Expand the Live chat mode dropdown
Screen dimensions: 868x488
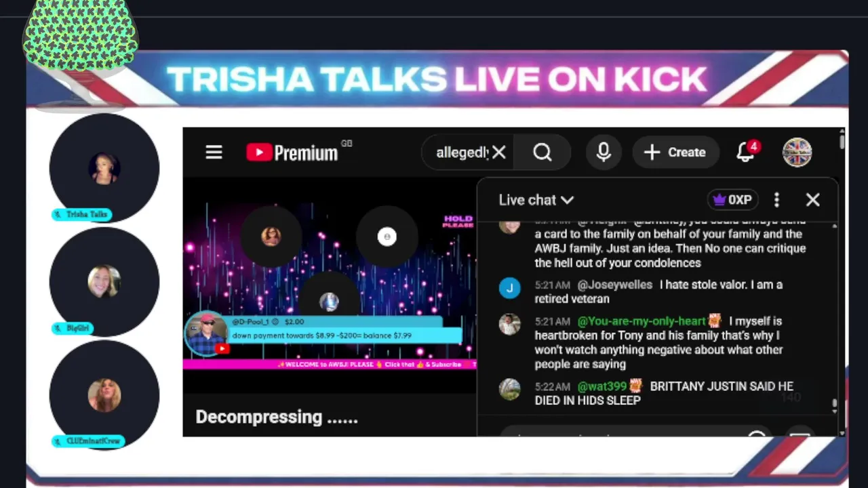click(536, 200)
